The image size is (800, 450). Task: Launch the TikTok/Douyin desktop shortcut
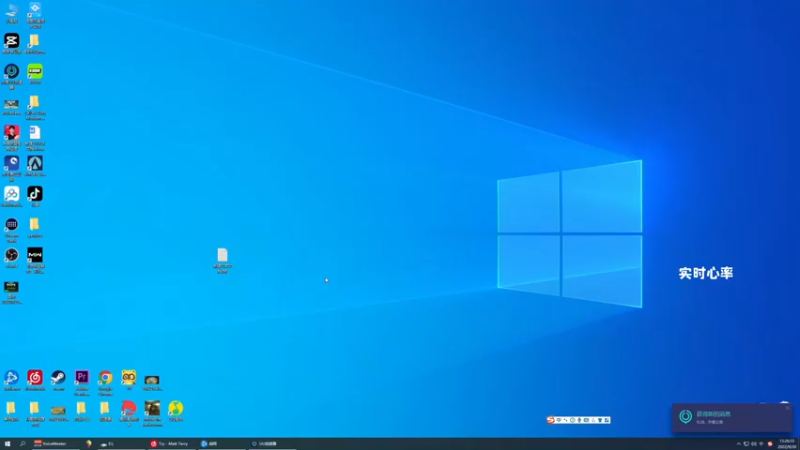(x=35, y=194)
